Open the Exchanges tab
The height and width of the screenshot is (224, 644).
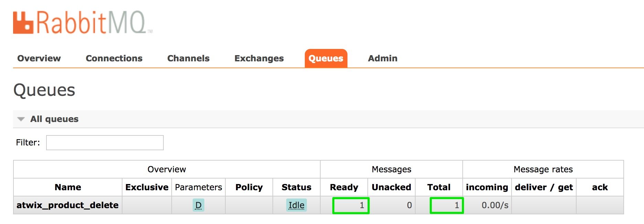click(259, 58)
